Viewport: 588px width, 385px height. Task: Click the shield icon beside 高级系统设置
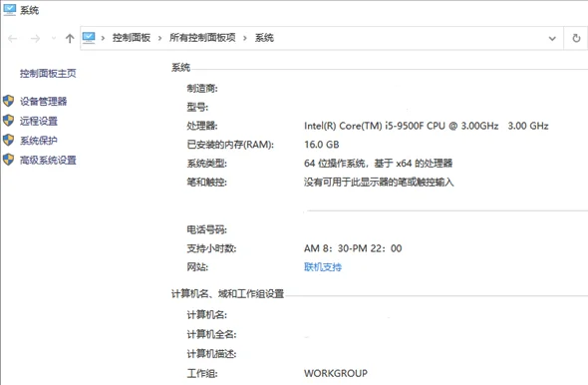pos(8,160)
